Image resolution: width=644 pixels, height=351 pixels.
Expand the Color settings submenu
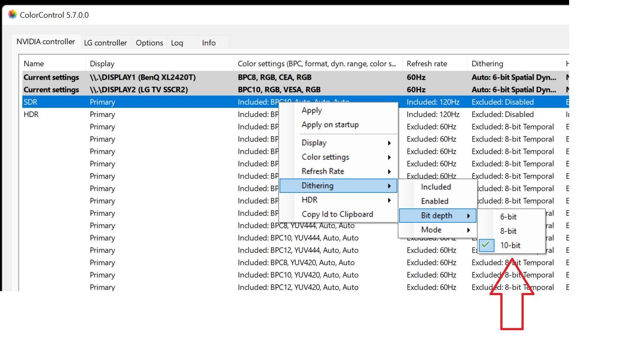pyautogui.click(x=338, y=157)
